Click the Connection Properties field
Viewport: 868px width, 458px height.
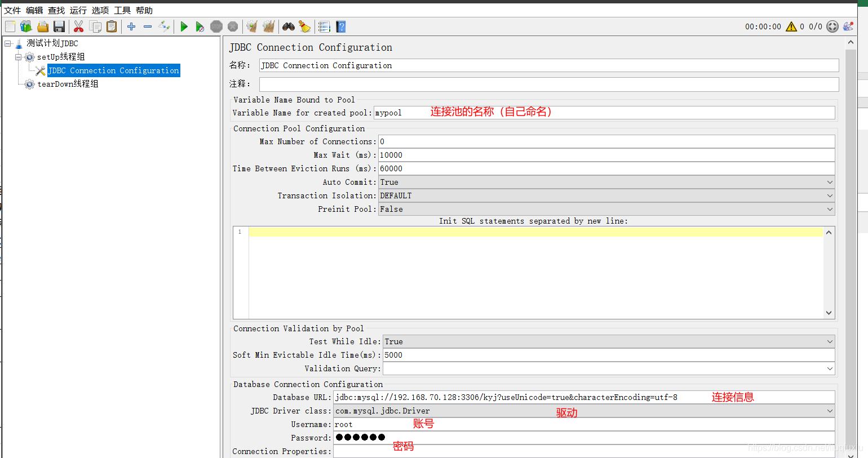pyautogui.click(x=584, y=451)
